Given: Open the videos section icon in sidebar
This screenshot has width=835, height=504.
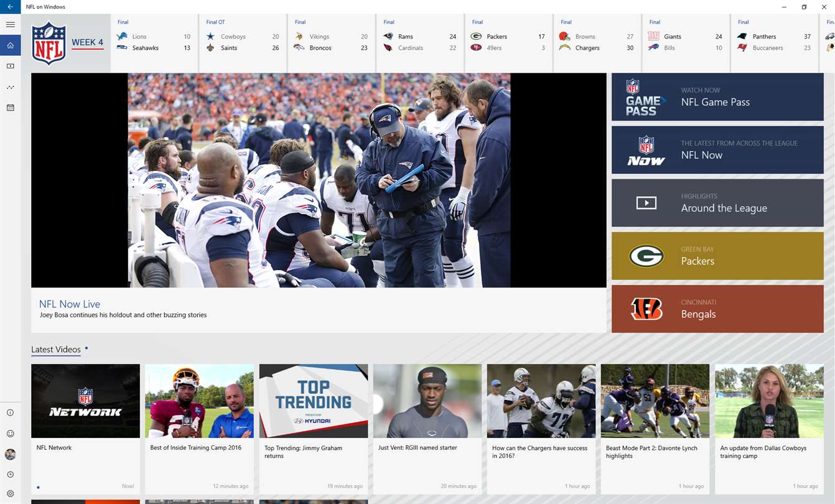Looking at the screenshot, I should [x=10, y=66].
